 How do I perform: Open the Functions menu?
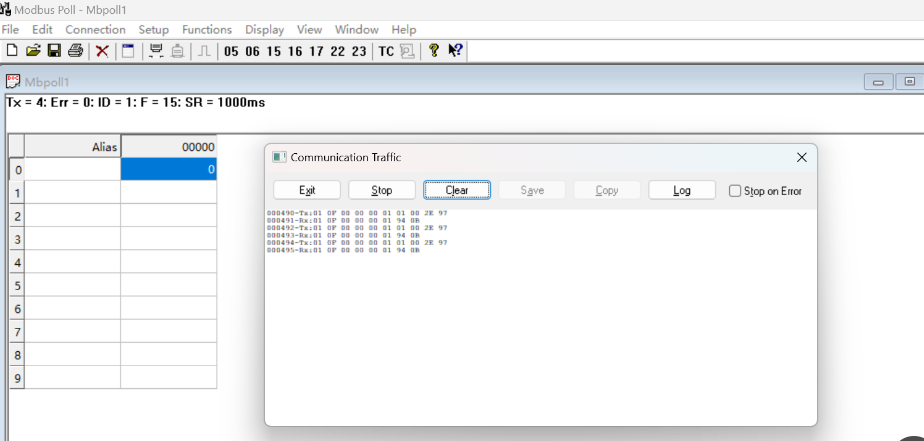207,29
